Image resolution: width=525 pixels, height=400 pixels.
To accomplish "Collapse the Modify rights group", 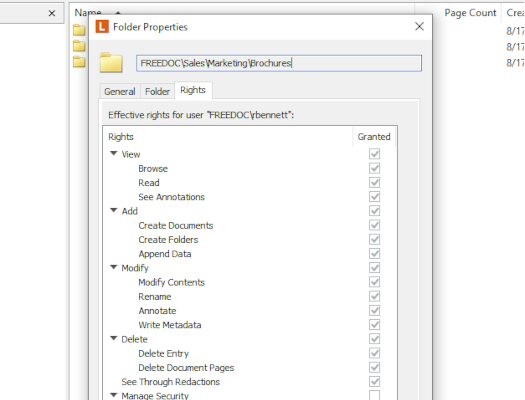I will tap(114, 267).
